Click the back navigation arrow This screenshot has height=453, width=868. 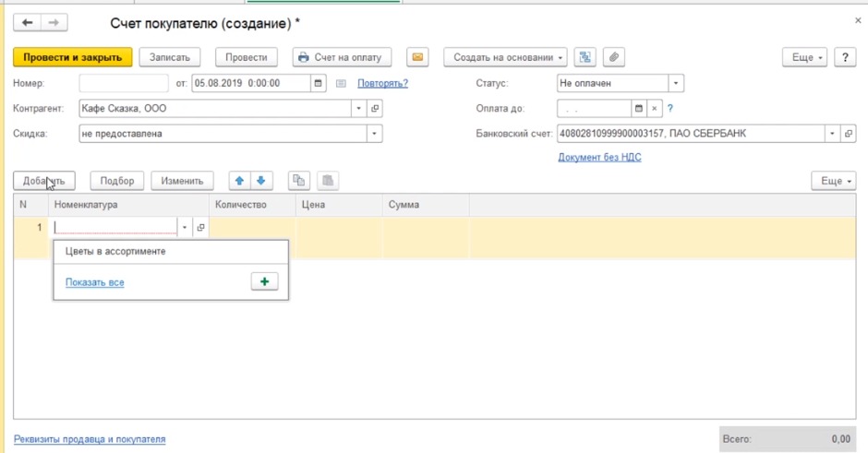27,21
